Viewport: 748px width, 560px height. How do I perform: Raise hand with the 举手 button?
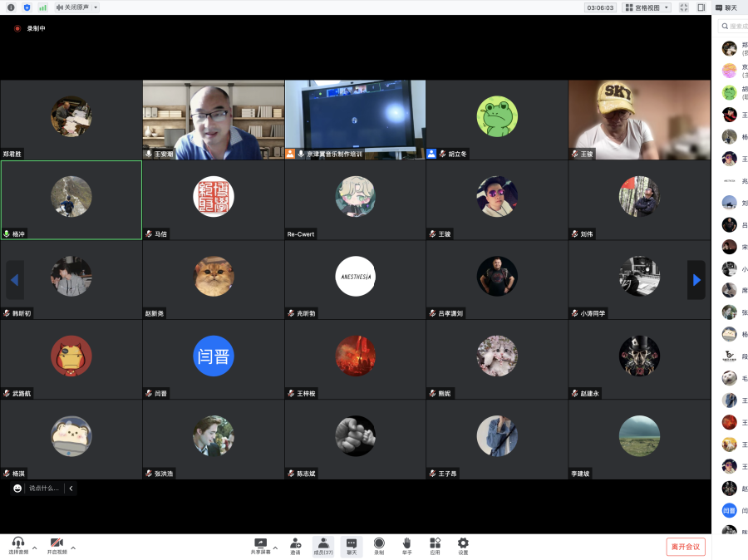tap(407, 546)
